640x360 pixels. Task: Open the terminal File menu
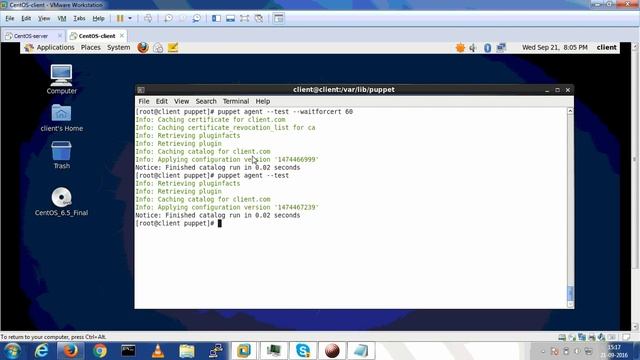tap(144, 101)
